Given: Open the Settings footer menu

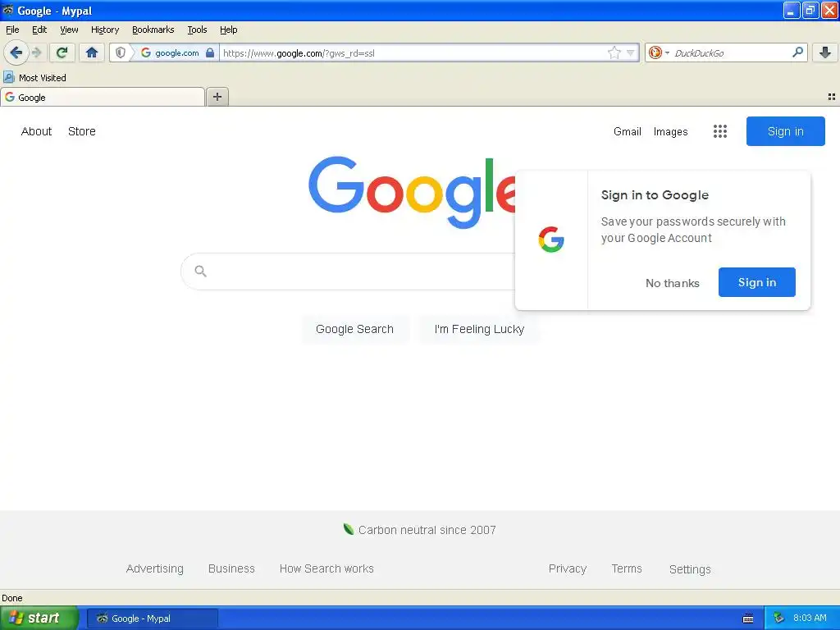Looking at the screenshot, I should (690, 569).
